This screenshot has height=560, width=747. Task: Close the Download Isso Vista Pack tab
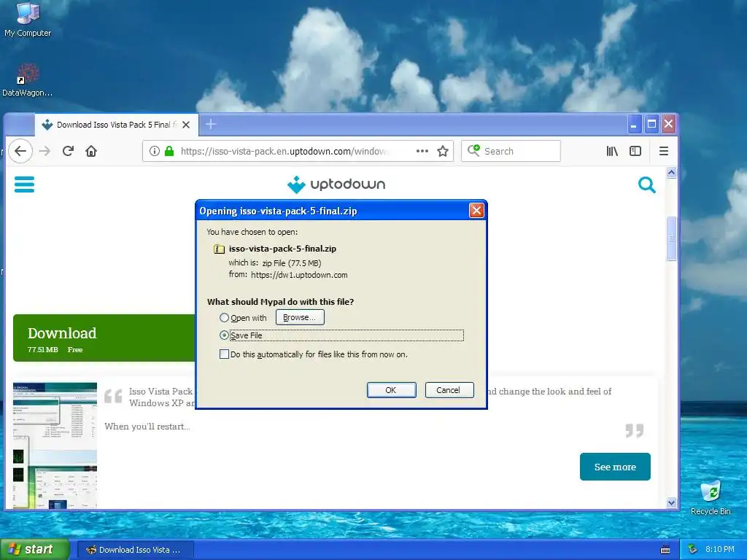186,125
